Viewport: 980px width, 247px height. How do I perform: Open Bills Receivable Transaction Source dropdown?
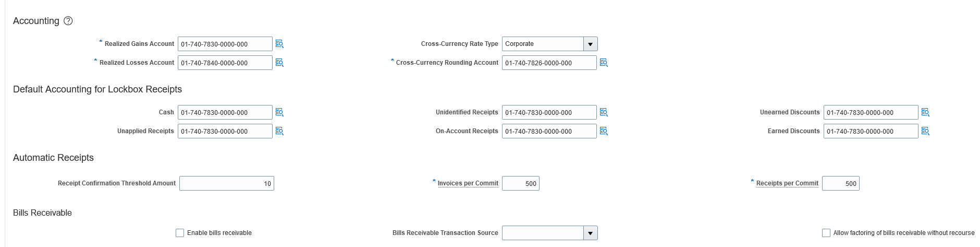[590, 233]
